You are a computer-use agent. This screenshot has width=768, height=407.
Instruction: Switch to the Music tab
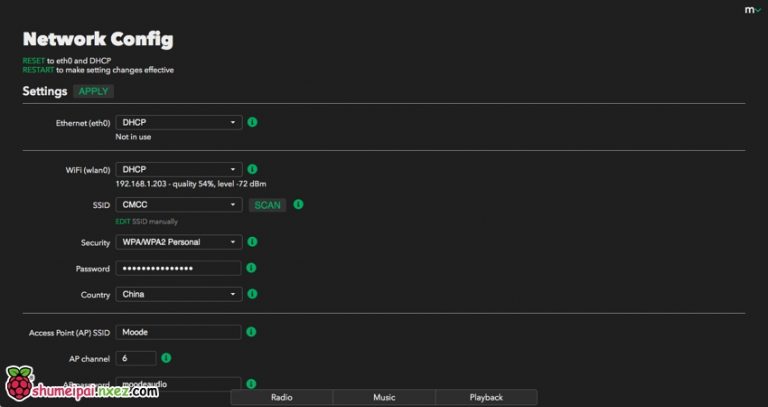tap(384, 397)
